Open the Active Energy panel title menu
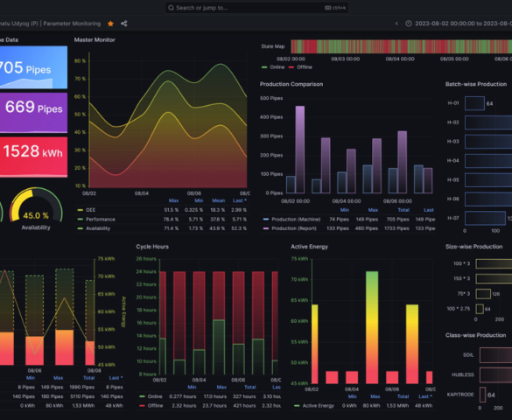512x420 pixels. [309, 247]
